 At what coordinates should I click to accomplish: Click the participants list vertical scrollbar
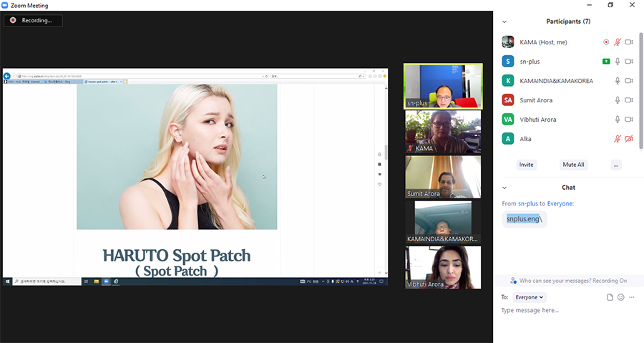pyautogui.click(x=641, y=91)
